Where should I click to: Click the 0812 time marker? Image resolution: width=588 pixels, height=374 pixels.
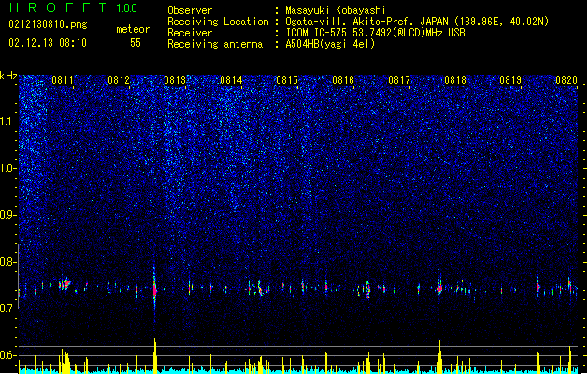point(119,80)
